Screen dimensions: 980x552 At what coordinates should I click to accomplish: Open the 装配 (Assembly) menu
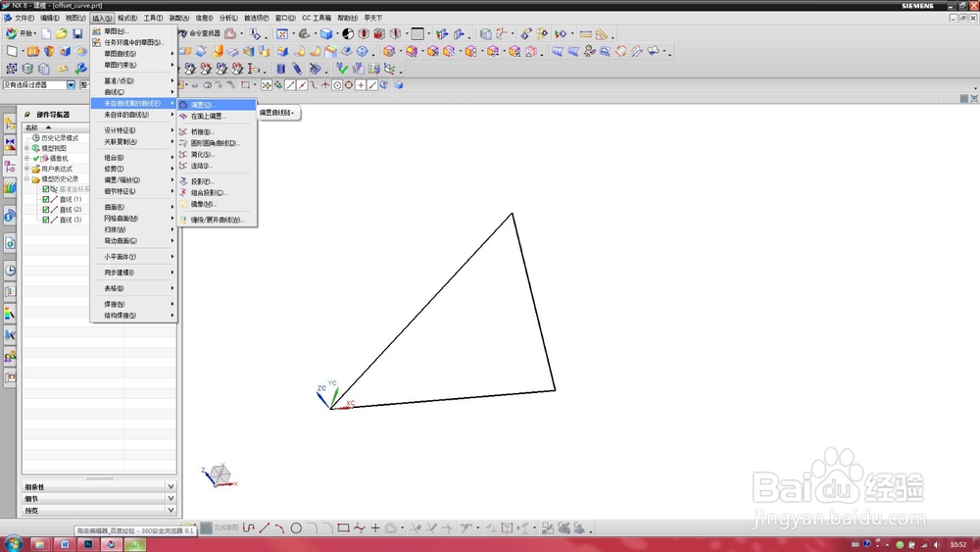tap(178, 18)
